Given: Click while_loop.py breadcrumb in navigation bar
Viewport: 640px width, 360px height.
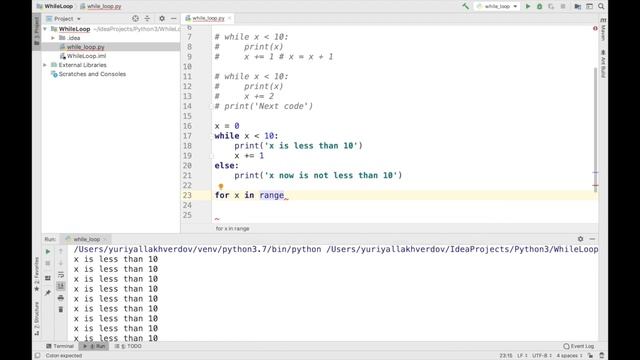Looking at the screenshot, I should (100, 6).
